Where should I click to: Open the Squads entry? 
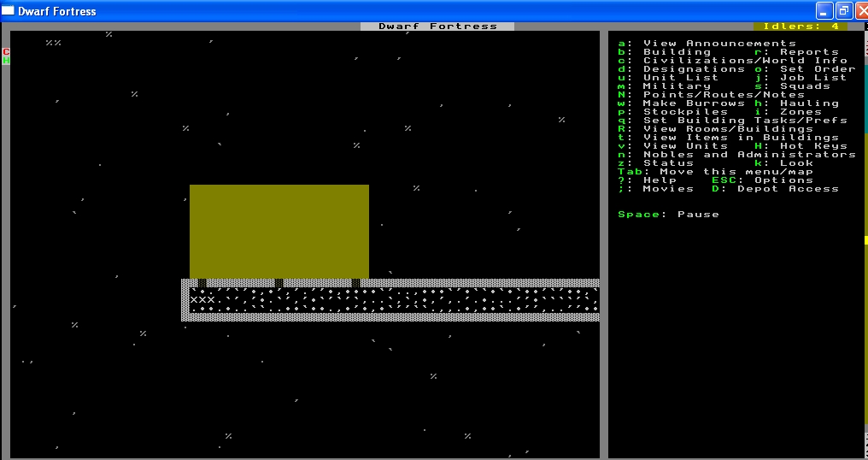[x=792, y=86]
